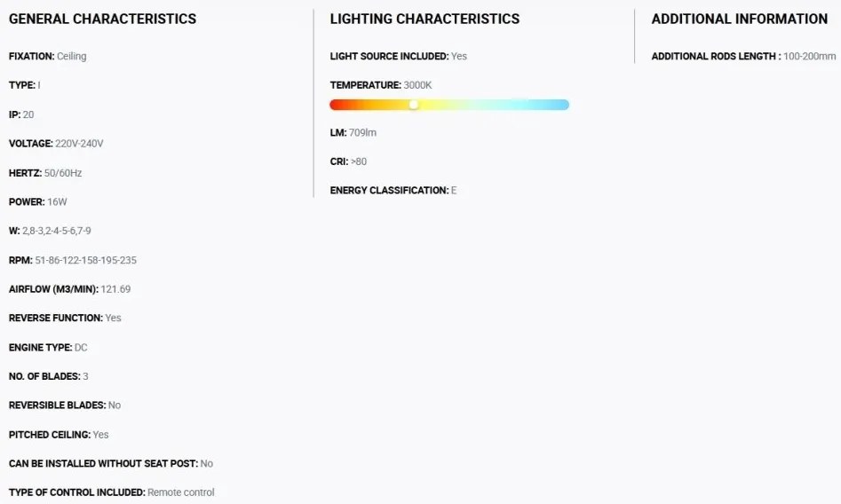Select the General Characteristics heading
This screenshot has height=504, width=841.
(x=102, y=19)
